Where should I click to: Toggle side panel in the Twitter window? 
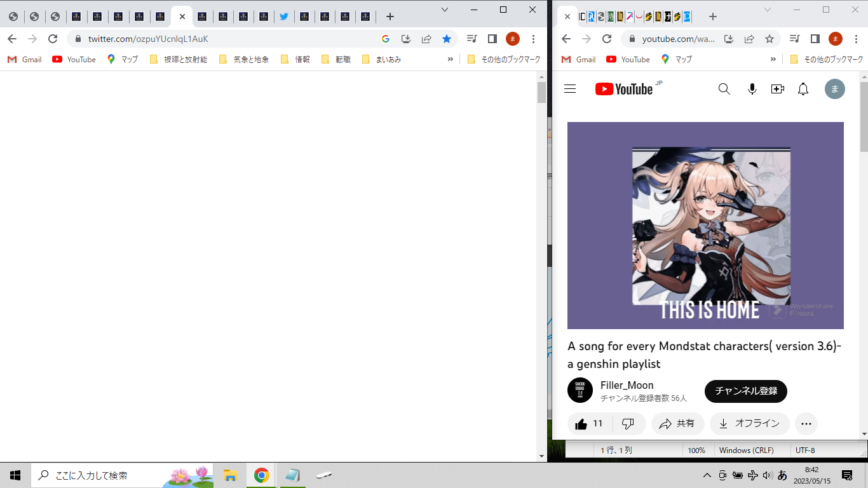tap(492, 39)
